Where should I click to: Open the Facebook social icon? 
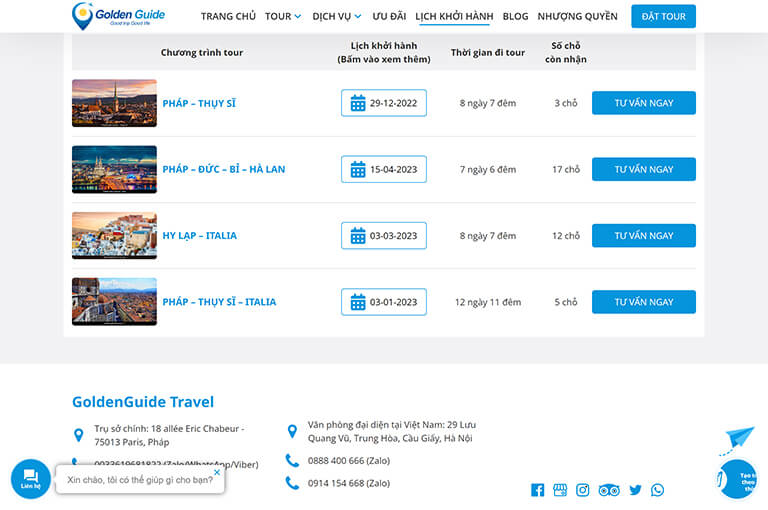(537, 490)
